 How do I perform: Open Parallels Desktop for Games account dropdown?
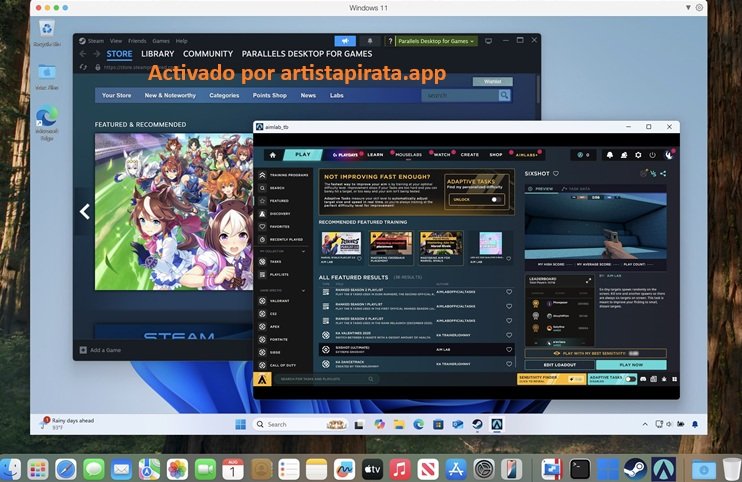436,41
